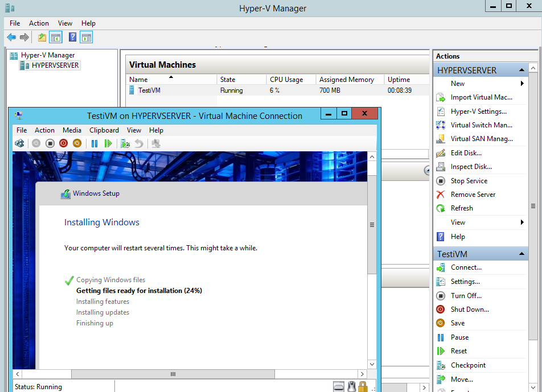This screenshot has width=542, height=392.
Task: Click forward arrow in Hyper-V Manager toolbar
Action: tap(24, 38)
